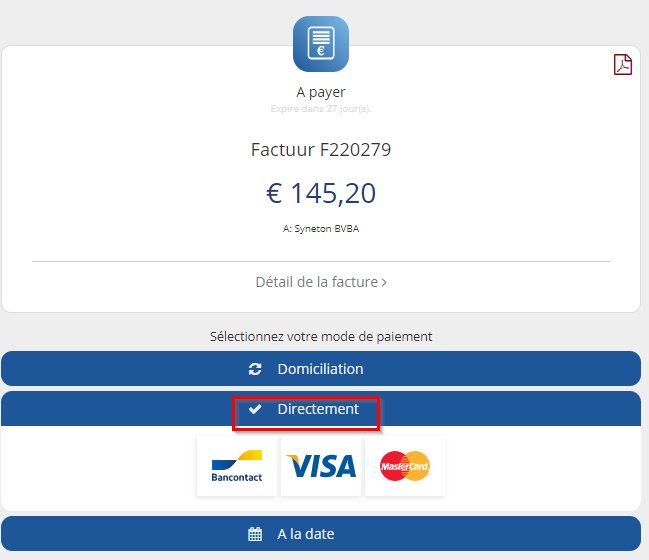Pay with Bancontact logo
This screenshot has width=649, height=560.
pos(237,466)
